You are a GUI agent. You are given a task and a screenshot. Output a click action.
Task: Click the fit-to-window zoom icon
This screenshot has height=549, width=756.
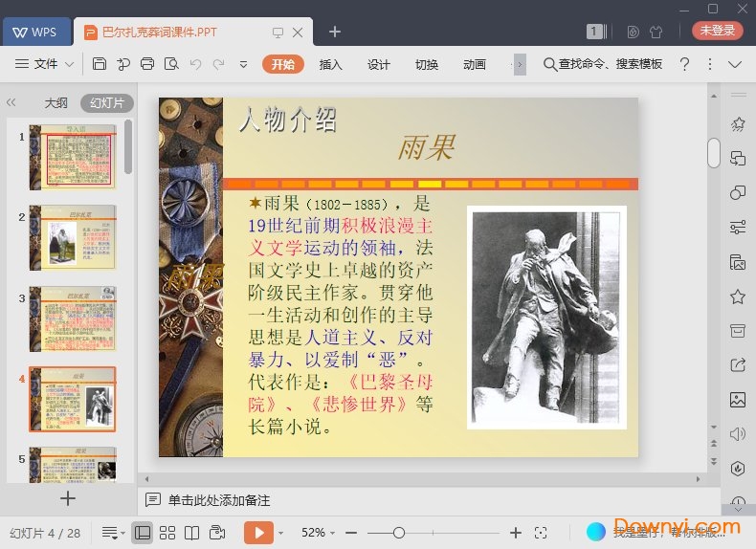pos(541,533)
